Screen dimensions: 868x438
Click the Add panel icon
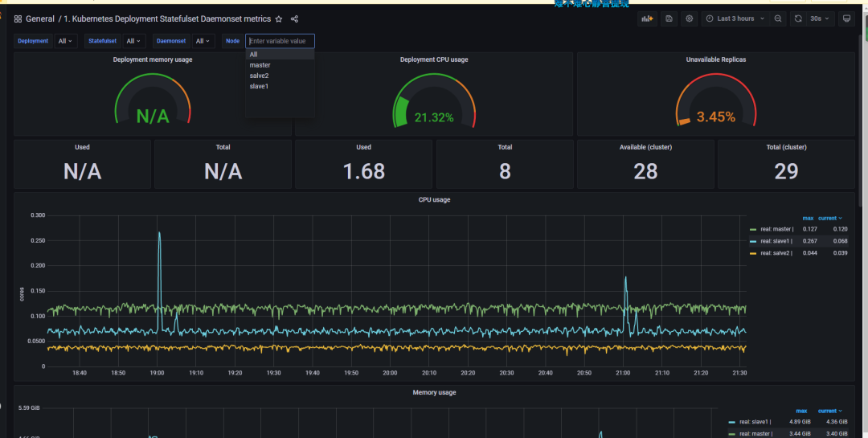click(647, 18)
